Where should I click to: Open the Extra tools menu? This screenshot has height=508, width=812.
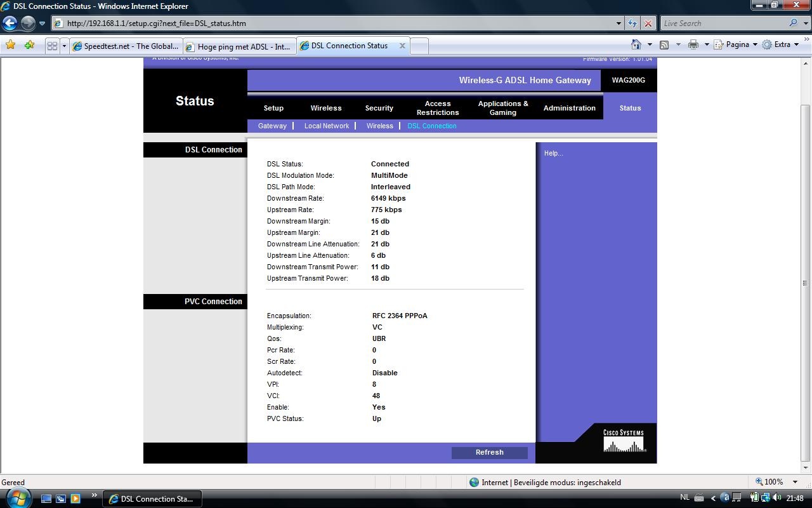(x=780, y=44)
